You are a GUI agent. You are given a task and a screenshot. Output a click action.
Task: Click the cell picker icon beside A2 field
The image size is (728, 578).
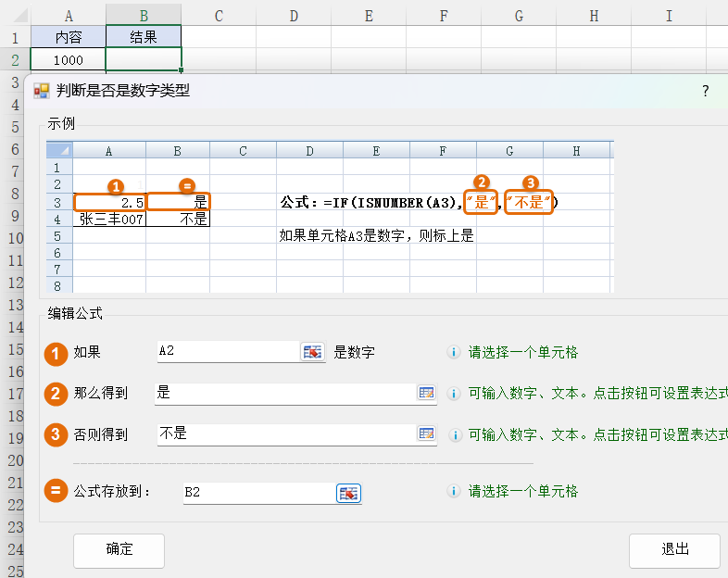pyautogui.click(x=313, y=352)
